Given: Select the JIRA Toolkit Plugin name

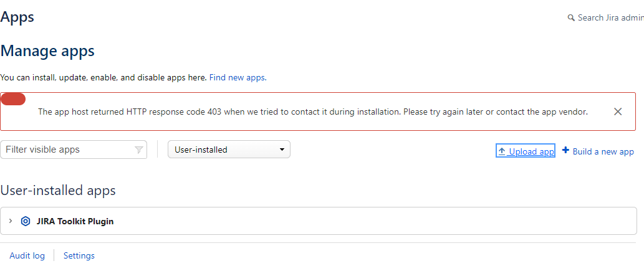Looking at the screenshot, I should coord(75,221).
